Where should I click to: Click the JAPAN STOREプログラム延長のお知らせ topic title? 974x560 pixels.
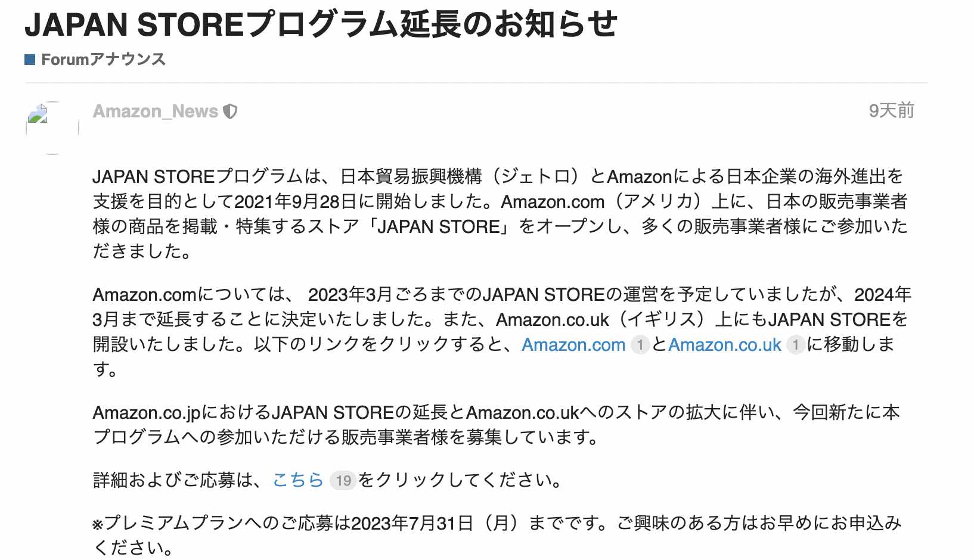321,24
